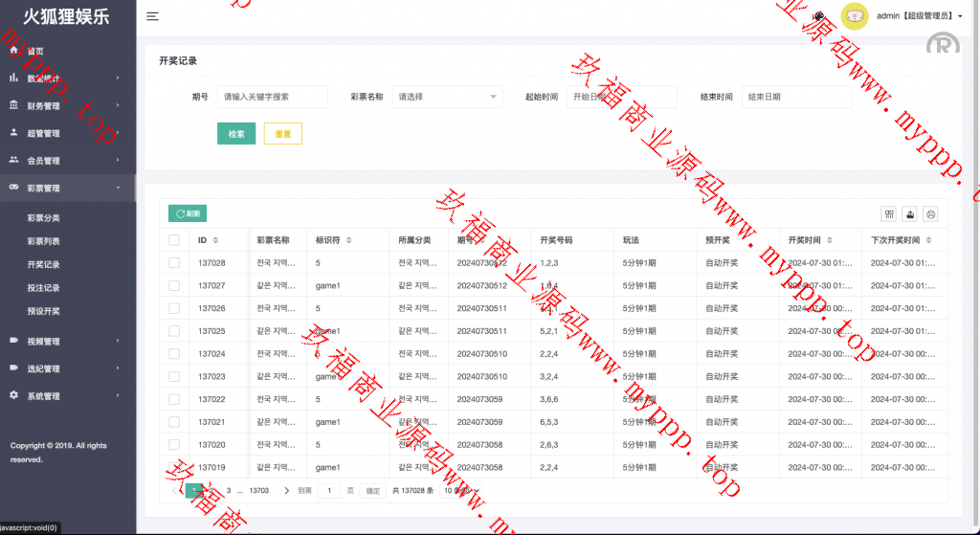Click the table print icon
The height and width of the screenshot is (535, 980).
click(930, 214)
